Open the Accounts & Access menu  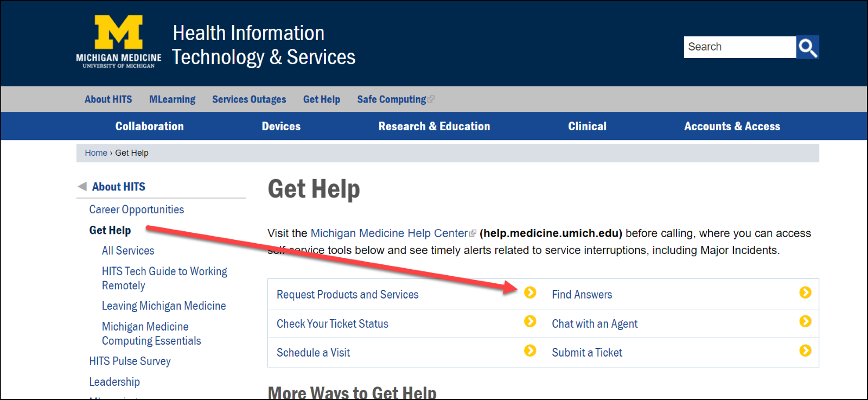[x=732, y=126]
